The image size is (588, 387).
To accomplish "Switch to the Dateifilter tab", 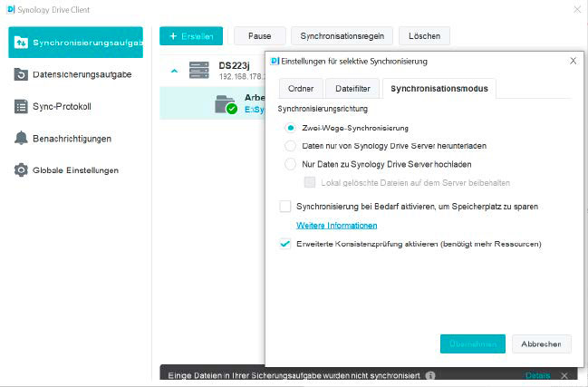I will tap(352, 89).
